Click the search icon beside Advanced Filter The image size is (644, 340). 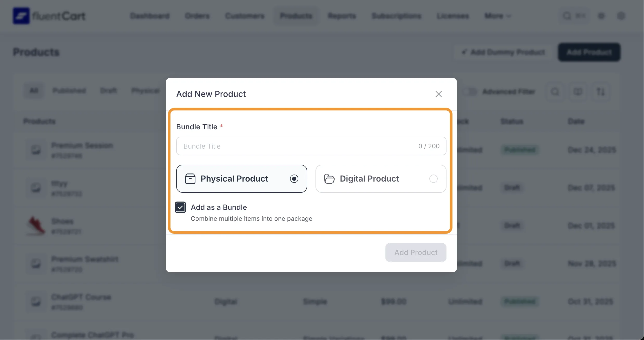click(x=555, y=91)
